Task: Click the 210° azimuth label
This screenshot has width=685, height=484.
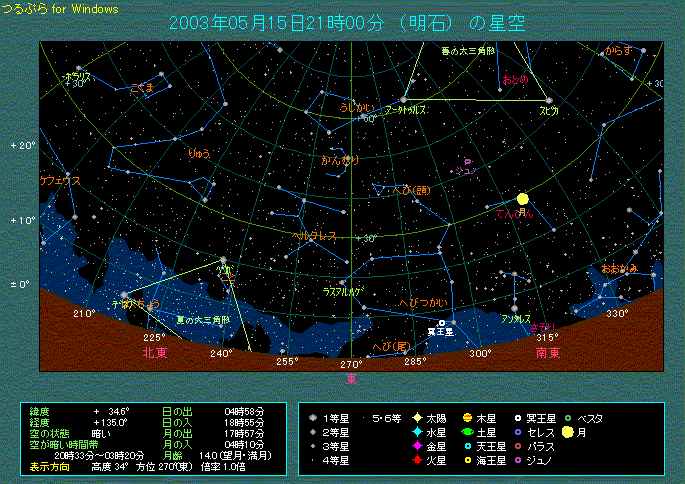Action: 84,314
